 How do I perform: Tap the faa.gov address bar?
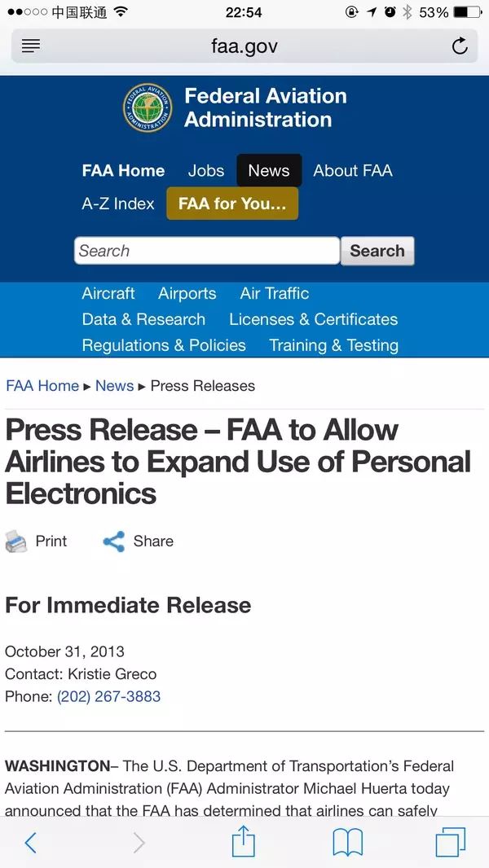point(244,46)
